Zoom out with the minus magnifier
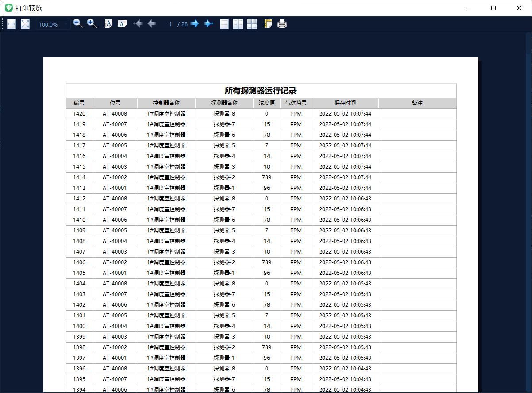Screen dimensions: 532x393 pos(78,24)
